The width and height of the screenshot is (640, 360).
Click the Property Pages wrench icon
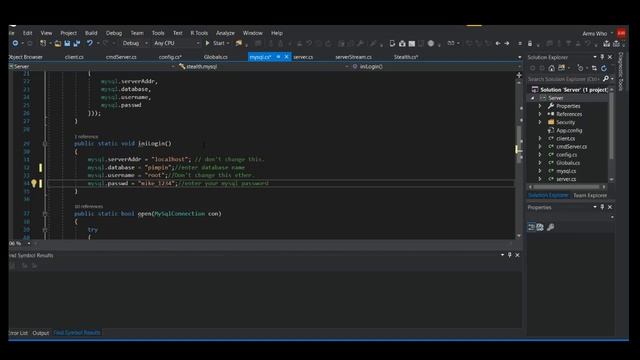(551, 227)
